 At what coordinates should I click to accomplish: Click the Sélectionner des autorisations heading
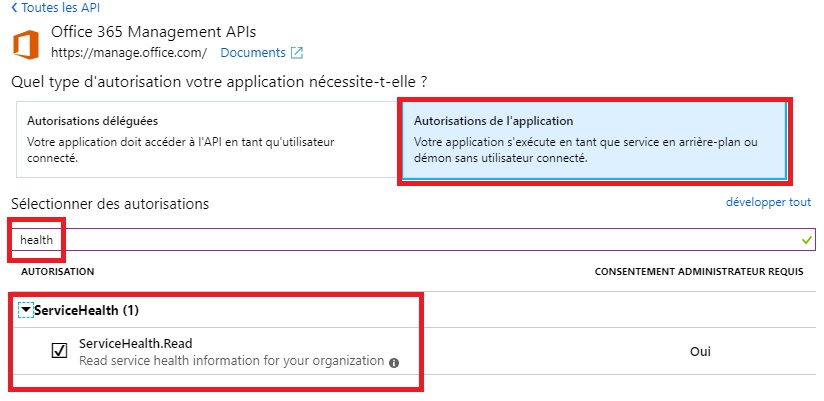[x=110, y=203]
